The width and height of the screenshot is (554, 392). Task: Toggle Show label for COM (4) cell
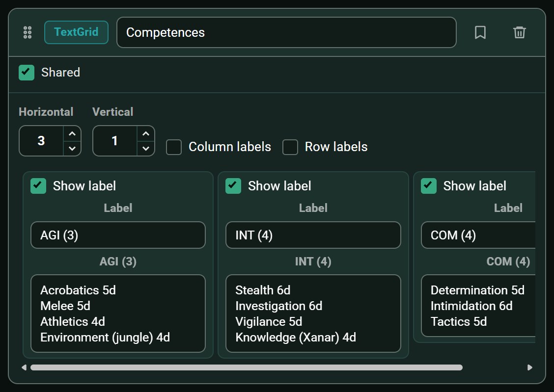[x=429, y=186]
